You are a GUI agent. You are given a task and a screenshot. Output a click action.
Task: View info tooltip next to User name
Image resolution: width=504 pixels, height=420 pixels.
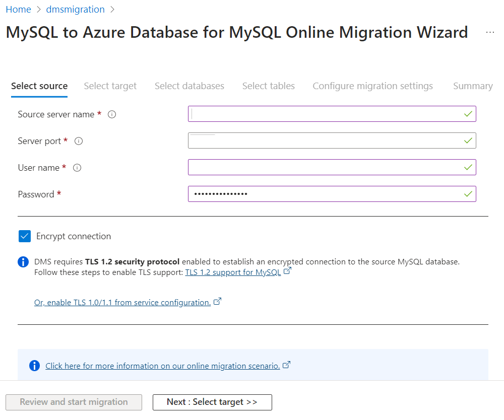coord(77,168)
